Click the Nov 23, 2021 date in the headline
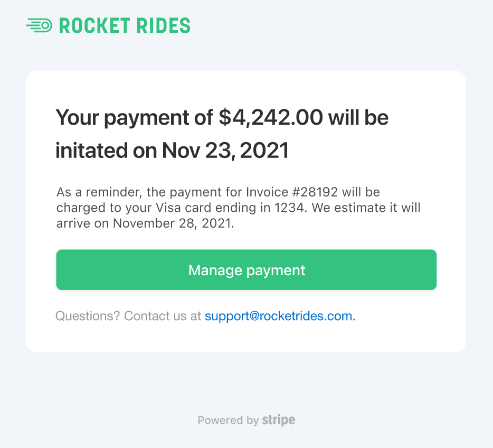 (225, 151)
